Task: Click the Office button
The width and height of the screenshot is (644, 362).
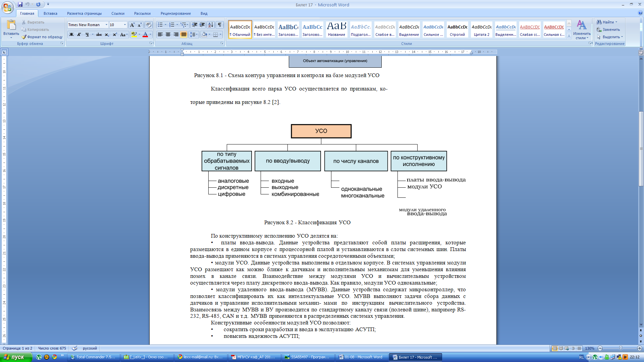Action: coord(7,7)
